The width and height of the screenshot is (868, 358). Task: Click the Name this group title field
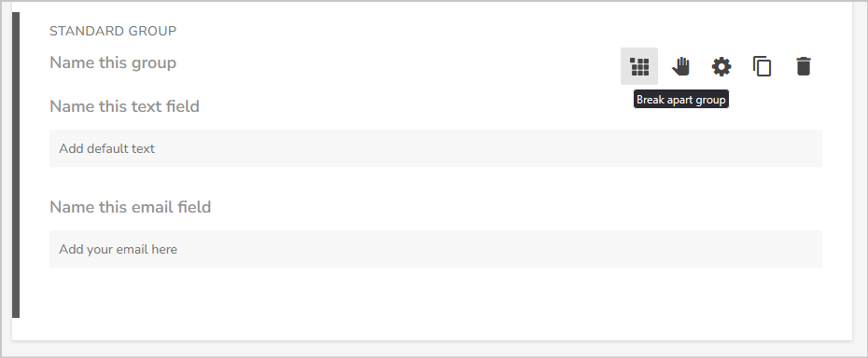(113, 62)
